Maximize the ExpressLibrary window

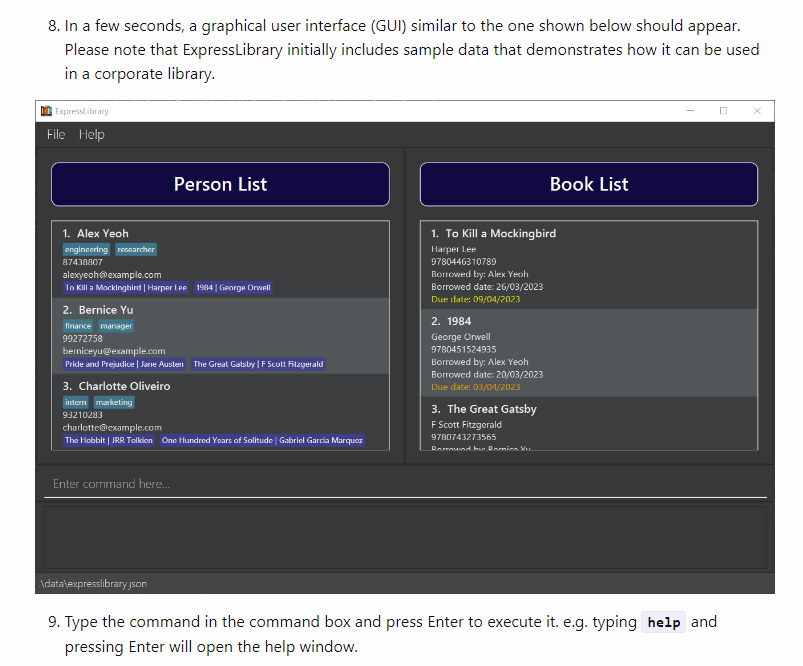click(723, 111)
